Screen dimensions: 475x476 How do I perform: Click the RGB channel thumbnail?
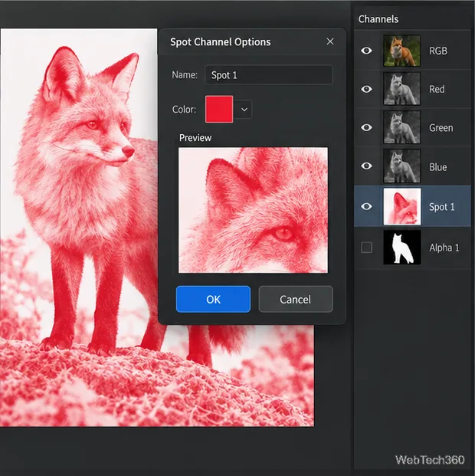tap(402, 51)
